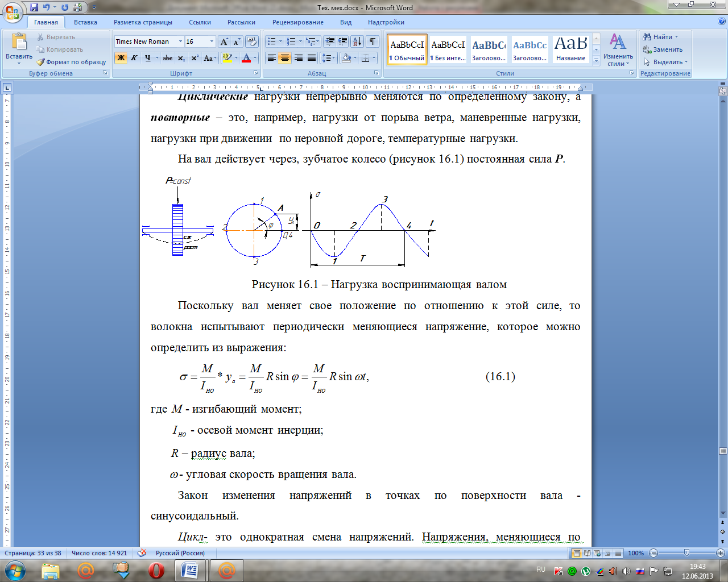The image size is (728, 582).
Task: Open the Вставка (Insert) tab
Action: (85, 22)
